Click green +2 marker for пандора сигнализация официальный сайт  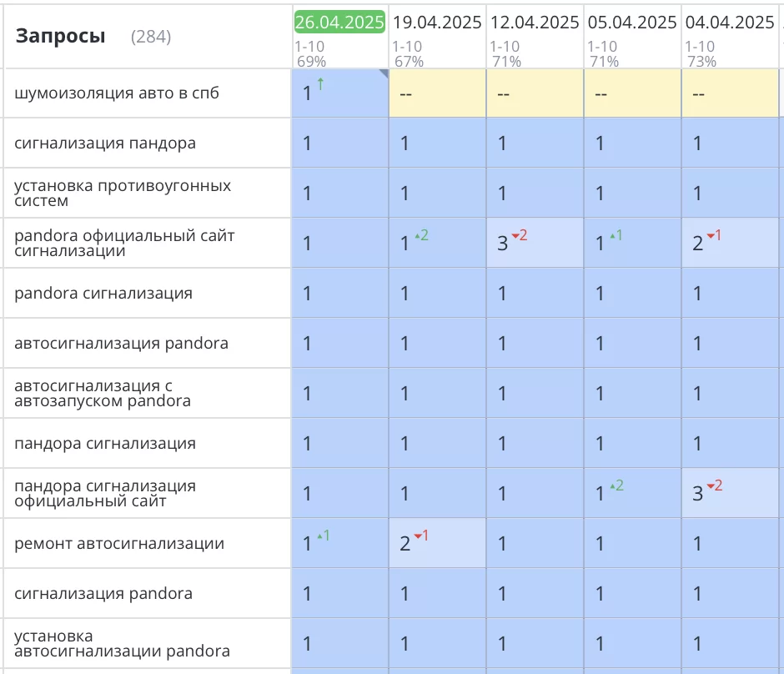tap(616, 486)
